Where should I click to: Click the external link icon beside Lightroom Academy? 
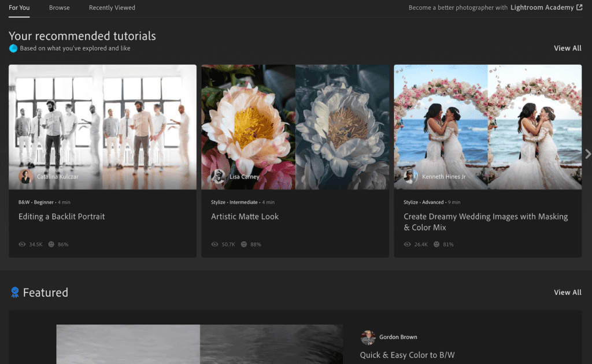click(579, 8)
